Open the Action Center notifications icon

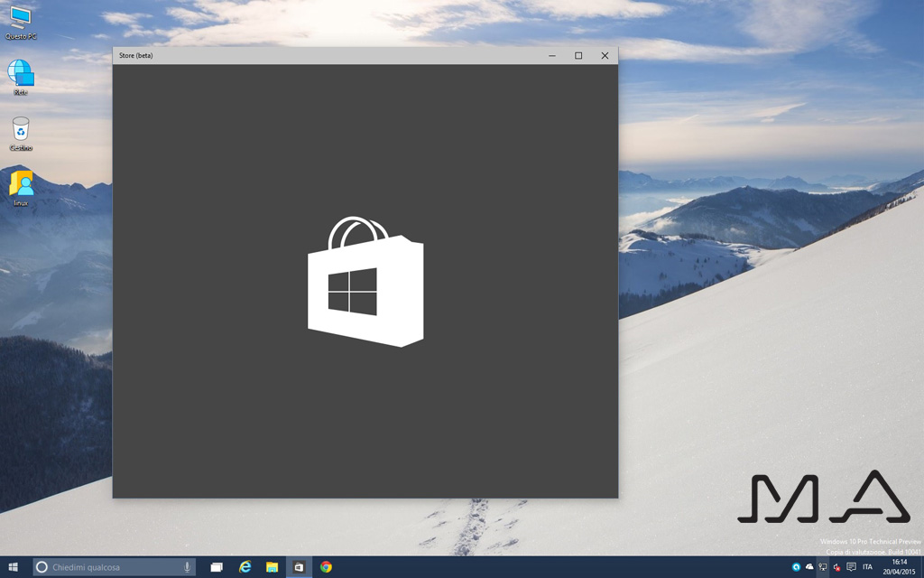coord(851,567)
